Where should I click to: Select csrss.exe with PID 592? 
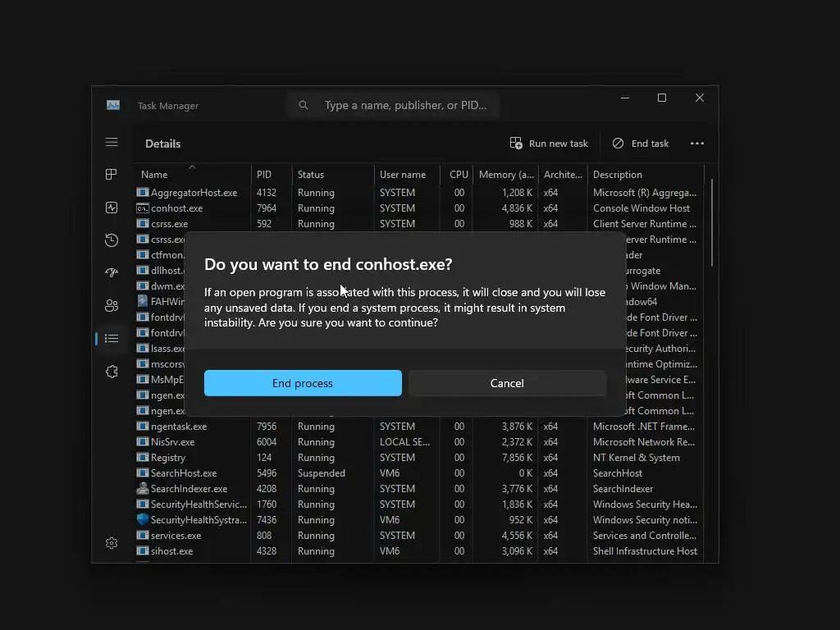coord(418,223)
